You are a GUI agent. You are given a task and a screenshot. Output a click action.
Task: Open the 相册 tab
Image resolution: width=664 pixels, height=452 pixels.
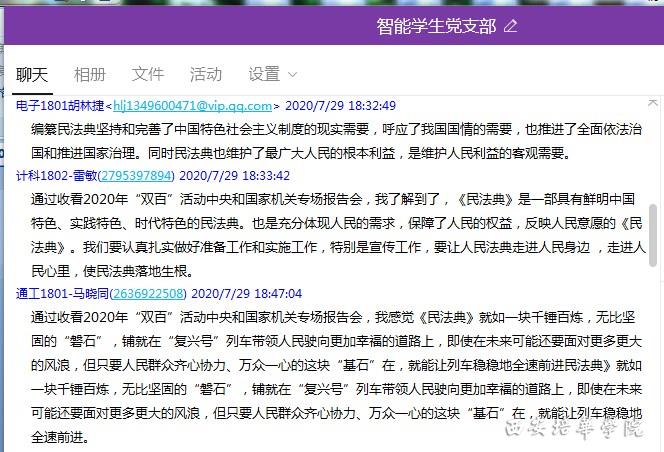[x=90, y=74]
